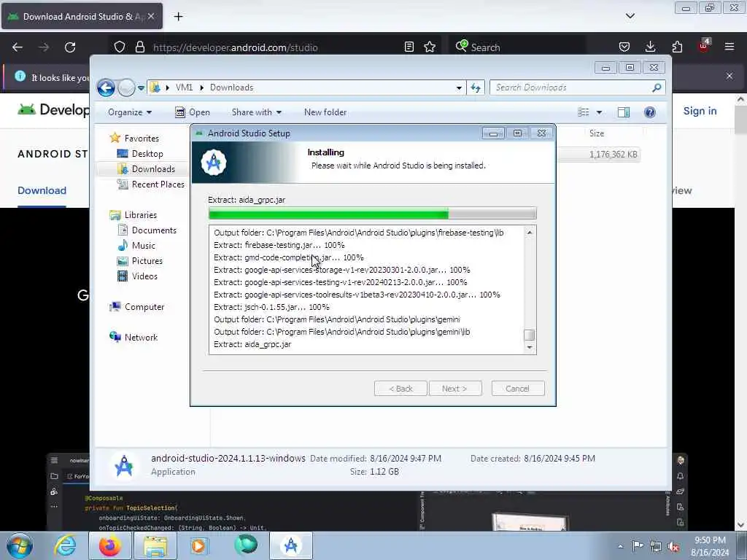This screenshot has width=747, height=560.
Task: Open Documents library
Action: click(154, 230)
